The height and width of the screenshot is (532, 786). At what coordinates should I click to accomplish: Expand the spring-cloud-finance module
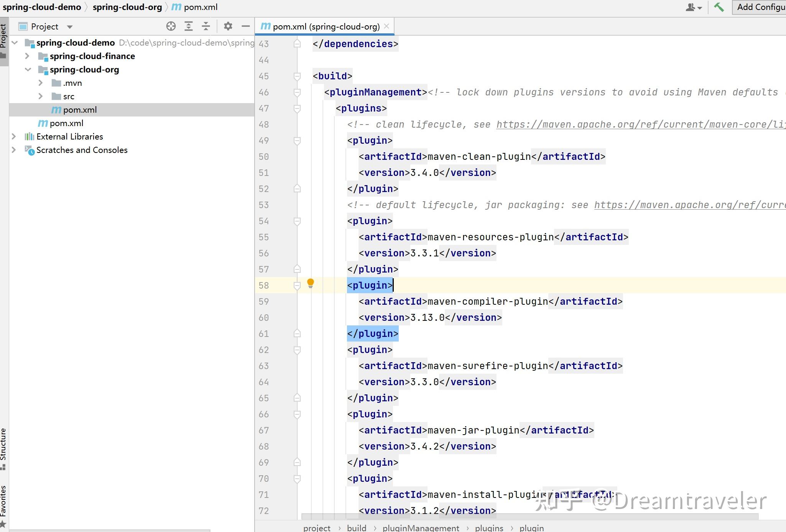(x=27, y=56)
